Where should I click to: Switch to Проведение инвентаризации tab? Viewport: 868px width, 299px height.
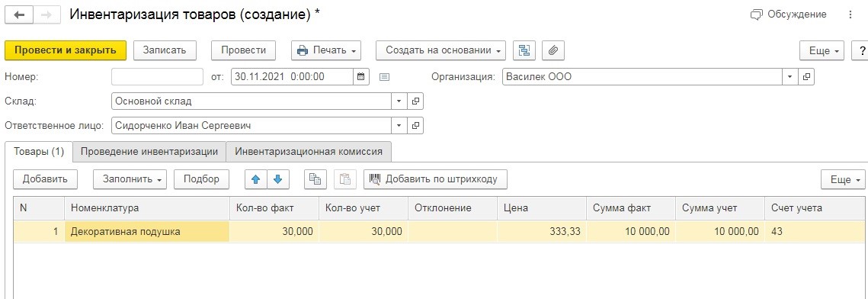click(149, 151)
